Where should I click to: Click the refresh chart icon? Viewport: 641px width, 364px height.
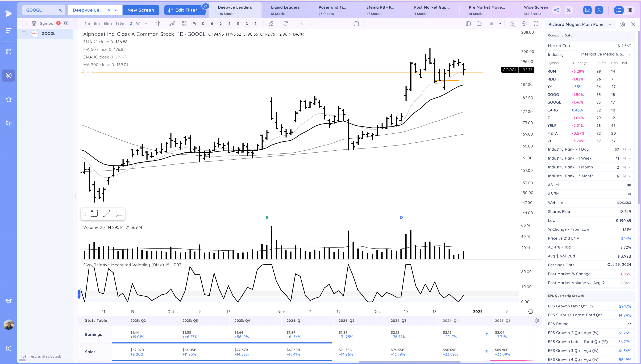(x=286, y=24)
